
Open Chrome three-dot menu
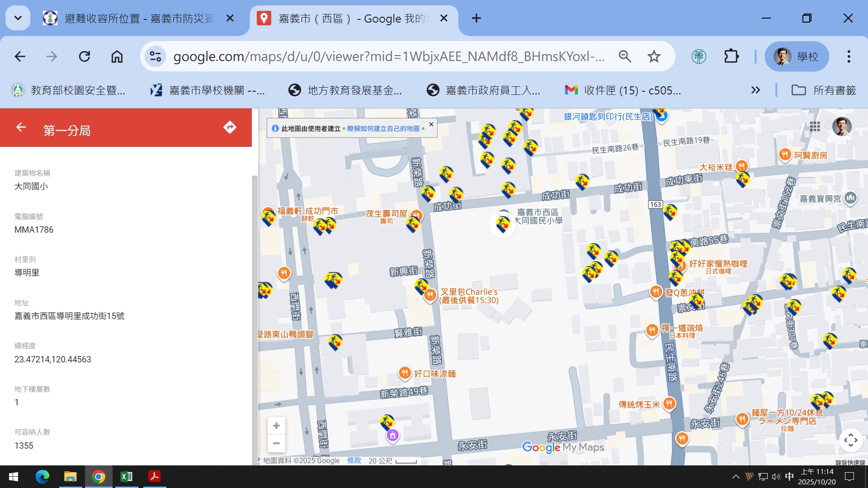tap(849, 56)
